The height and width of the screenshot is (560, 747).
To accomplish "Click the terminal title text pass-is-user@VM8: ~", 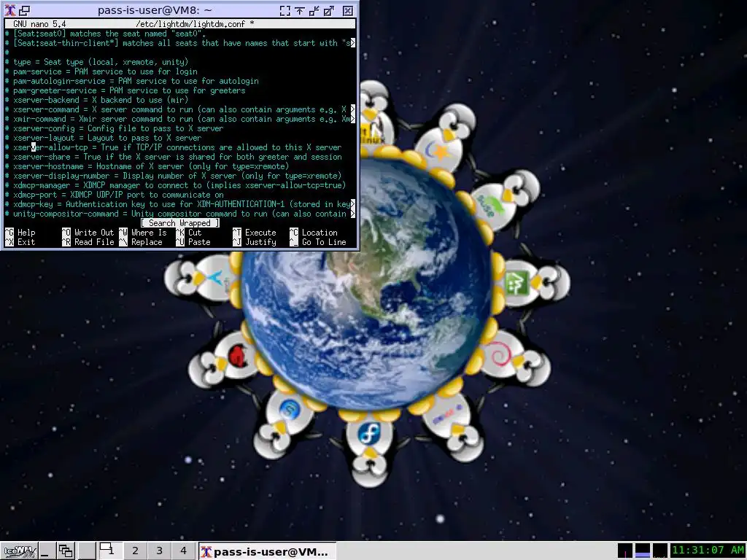I will coord(155,10).
